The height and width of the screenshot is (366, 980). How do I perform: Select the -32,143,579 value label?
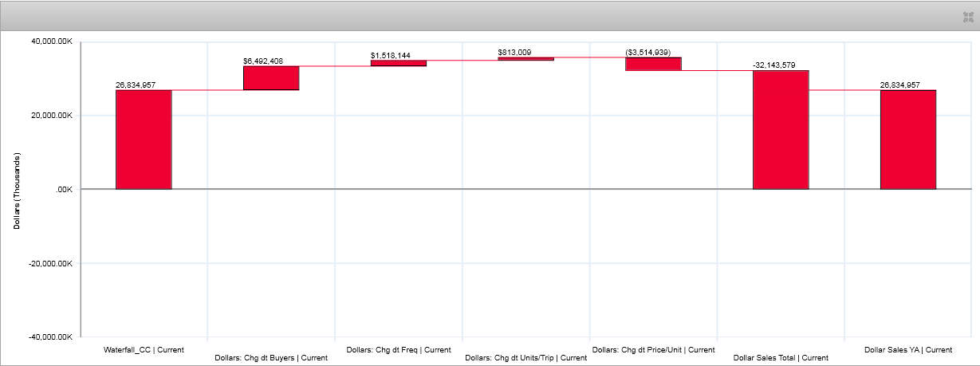(x=781, y=65)
